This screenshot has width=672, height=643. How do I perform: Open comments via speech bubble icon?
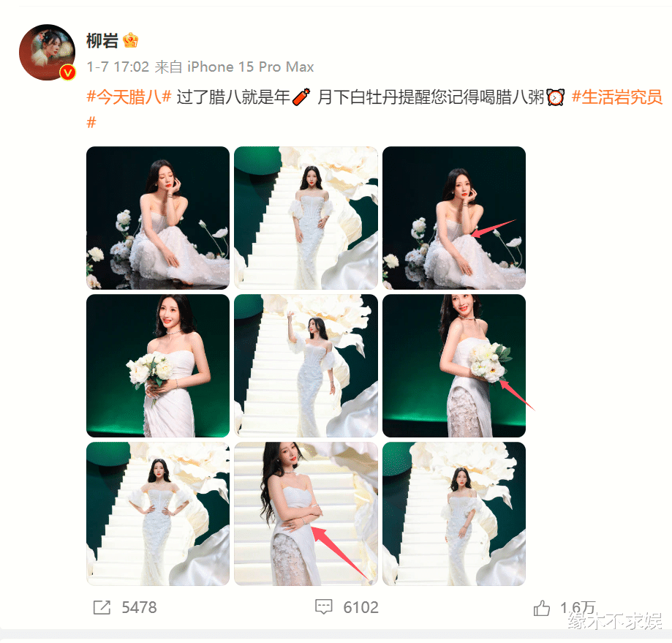point(324,607)
